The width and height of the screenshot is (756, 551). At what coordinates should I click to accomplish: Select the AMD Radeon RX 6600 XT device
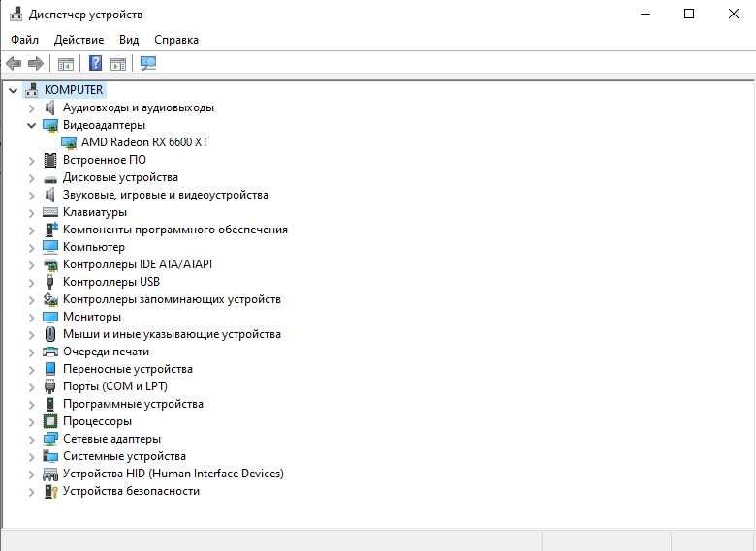tap(144, 142)
